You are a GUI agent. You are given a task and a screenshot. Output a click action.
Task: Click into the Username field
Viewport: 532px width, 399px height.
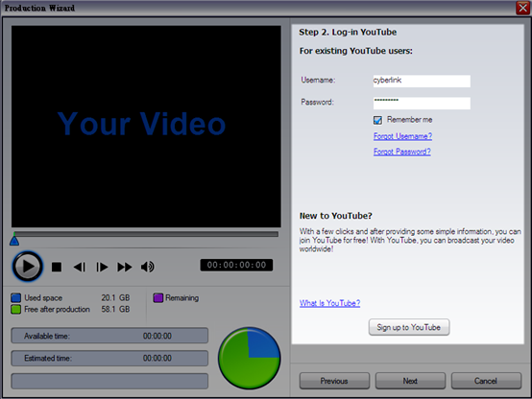coord(422,81)
